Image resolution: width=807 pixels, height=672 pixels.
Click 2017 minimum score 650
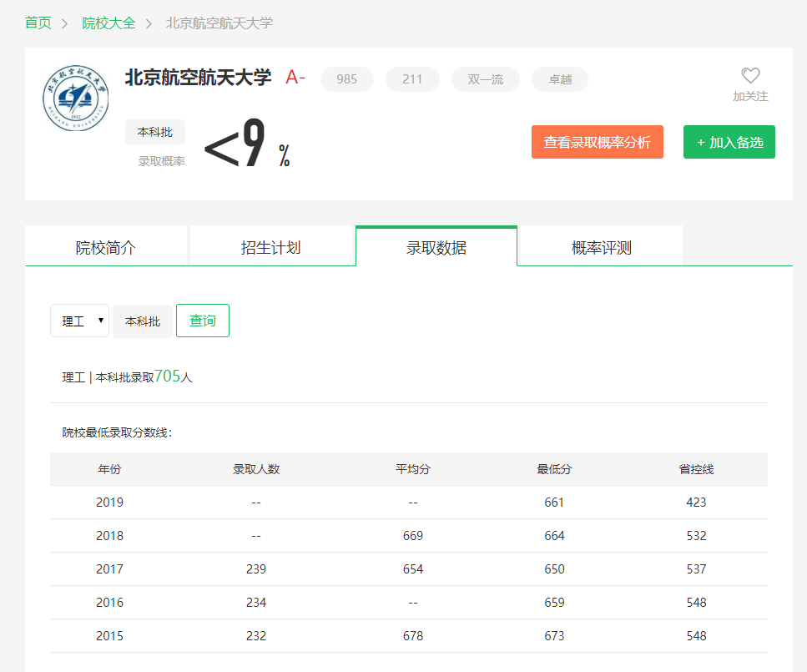coord(554,569)
